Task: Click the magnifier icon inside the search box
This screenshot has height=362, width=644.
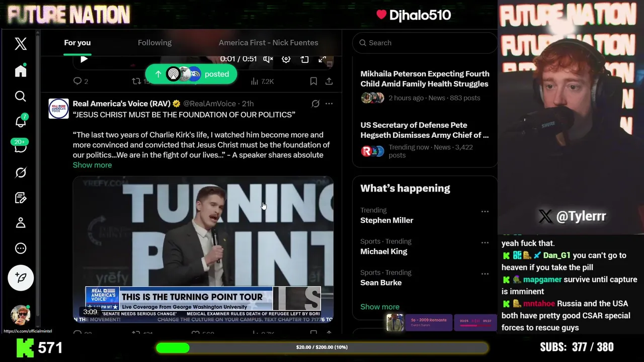Action: pyautogui.click(x=363, y=43)
